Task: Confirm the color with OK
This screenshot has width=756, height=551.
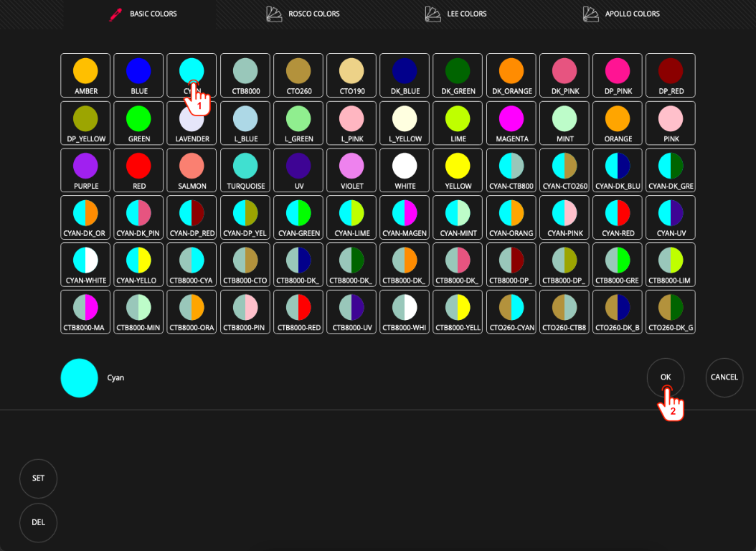Action: pyautogui.click(x=666, y=377)
